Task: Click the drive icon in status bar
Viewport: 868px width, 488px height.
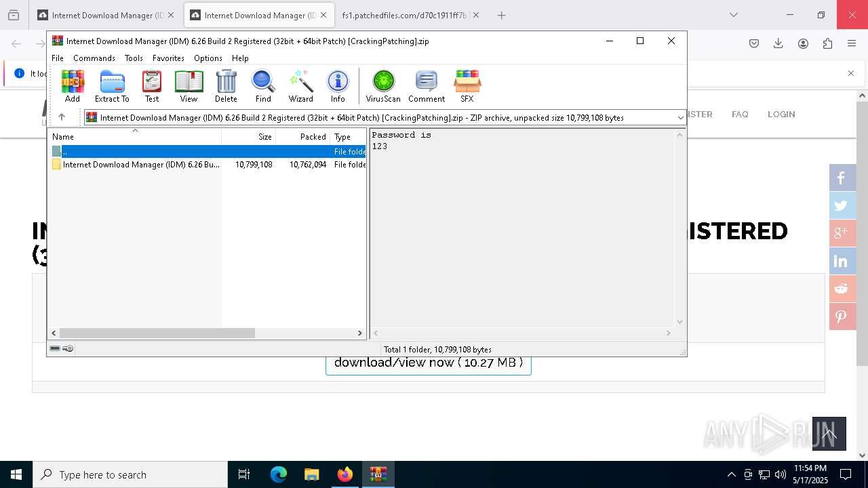Action: [x=55, y=348]
